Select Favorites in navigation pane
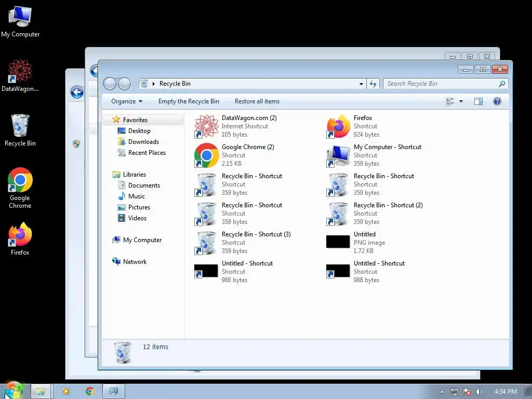This screenshot has width=532, height=399. [143, 120]
